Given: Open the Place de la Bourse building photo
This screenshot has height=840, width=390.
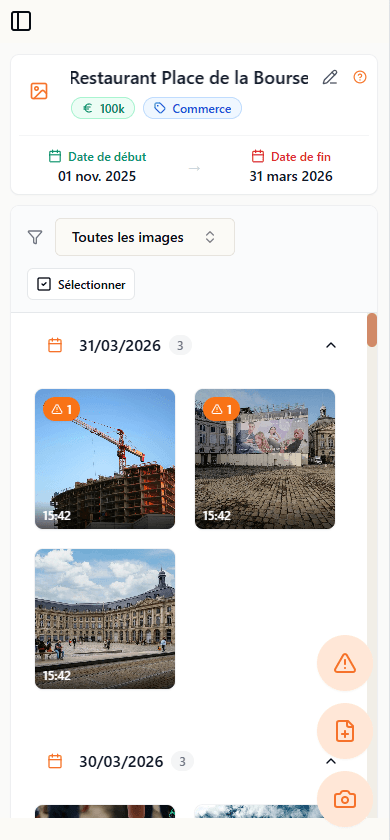Looking at the screenshot, I should (x=105, y=619).
